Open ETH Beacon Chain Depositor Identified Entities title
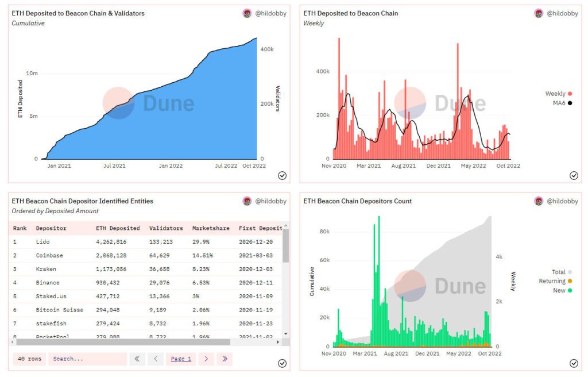This screenshot has height=377, width=588. [83, 201]
